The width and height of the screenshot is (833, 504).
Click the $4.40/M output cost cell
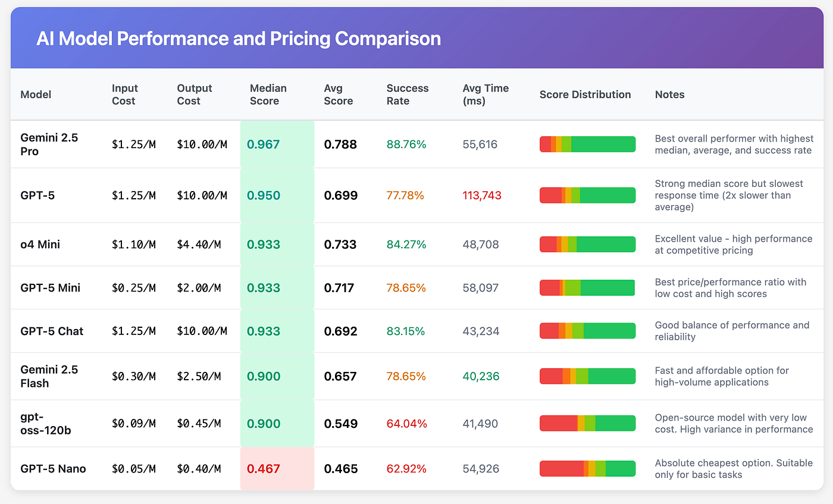199,245
